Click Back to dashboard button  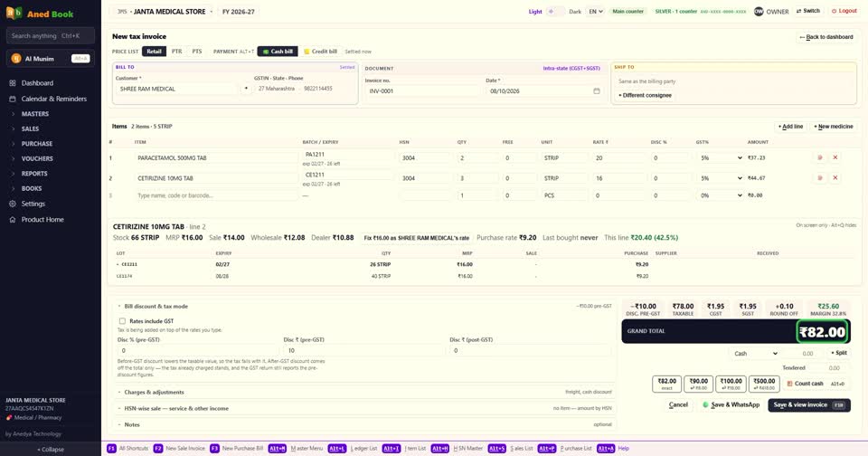[x=826, y=37]
